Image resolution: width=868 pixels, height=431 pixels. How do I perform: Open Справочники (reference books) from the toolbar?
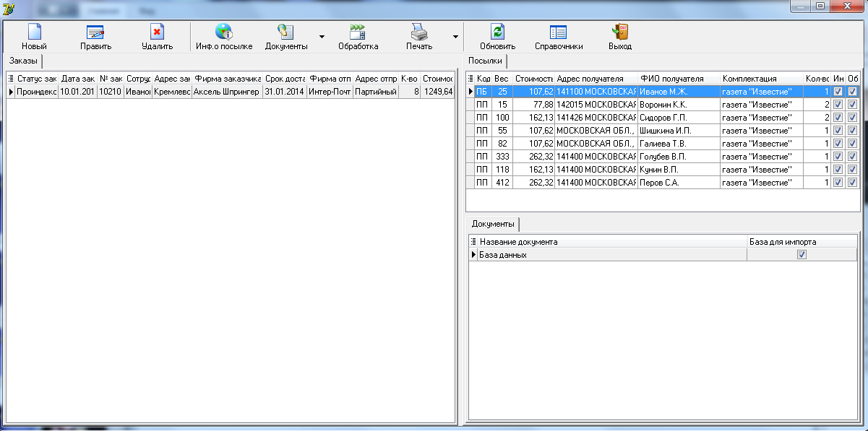pos(558,32)
